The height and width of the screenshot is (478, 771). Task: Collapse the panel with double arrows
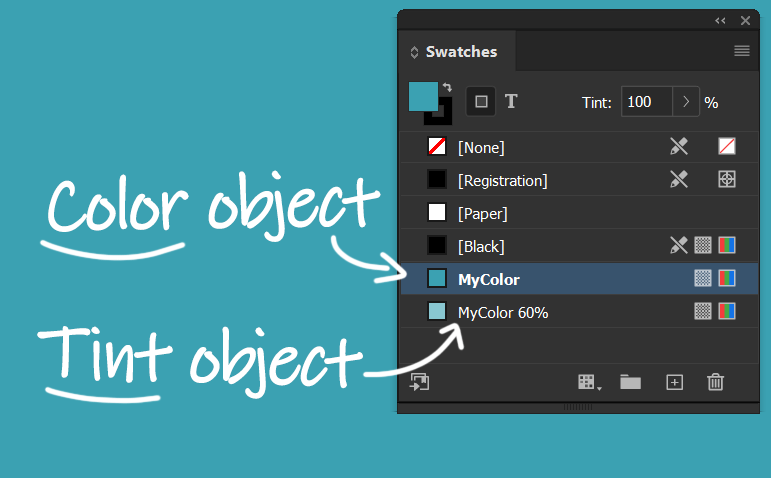720,20
